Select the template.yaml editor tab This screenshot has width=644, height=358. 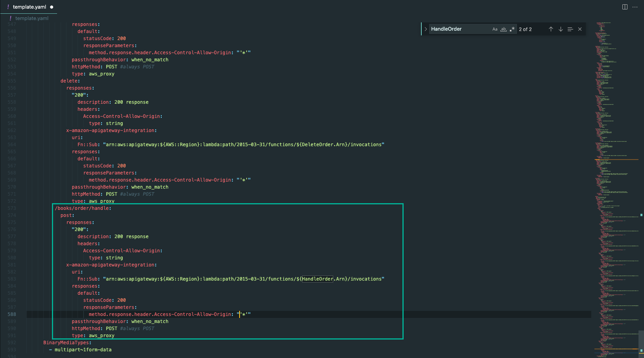pyautogui.click(x=30, y=7)
